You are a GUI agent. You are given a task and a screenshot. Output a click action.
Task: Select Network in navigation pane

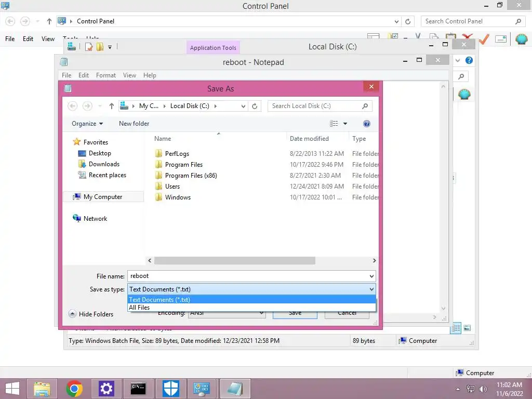tap(95, 219)
